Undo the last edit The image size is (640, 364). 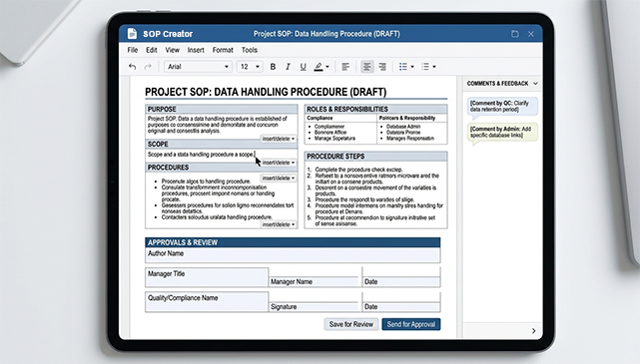pos(132,67)
